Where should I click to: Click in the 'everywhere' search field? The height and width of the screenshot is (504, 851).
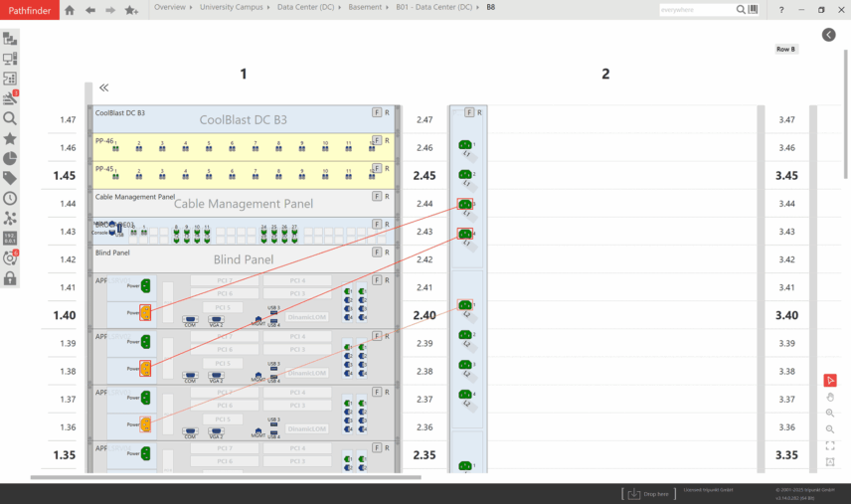click(696, 10)
